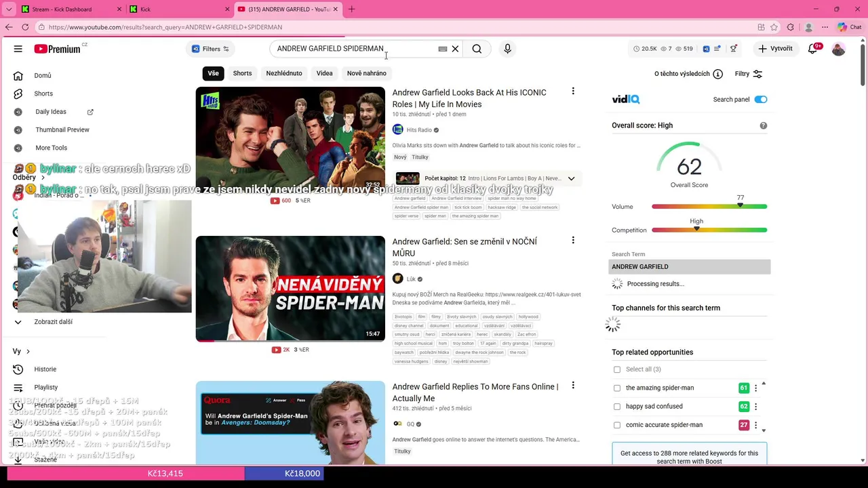Open video options for NOČNÍ MŮRU video
The width and height of the screenshot is (868, 488).
pyautogui.click(x=573, y=240)
